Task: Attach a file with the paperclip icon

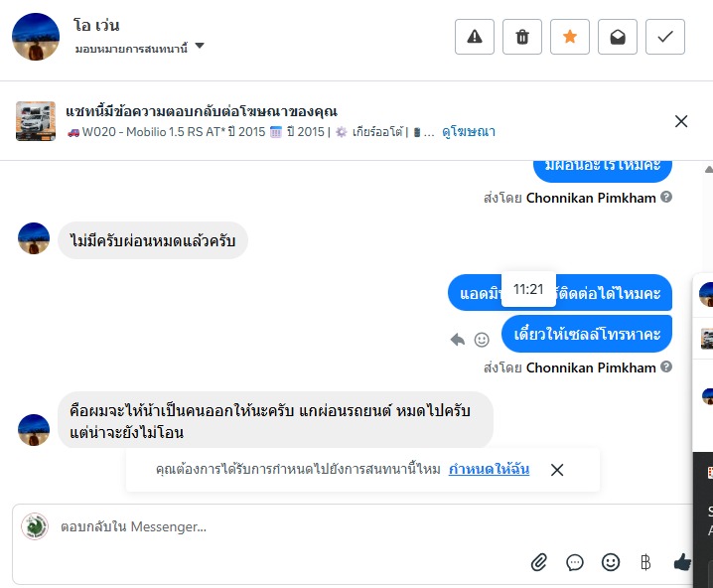Action: 539,562
